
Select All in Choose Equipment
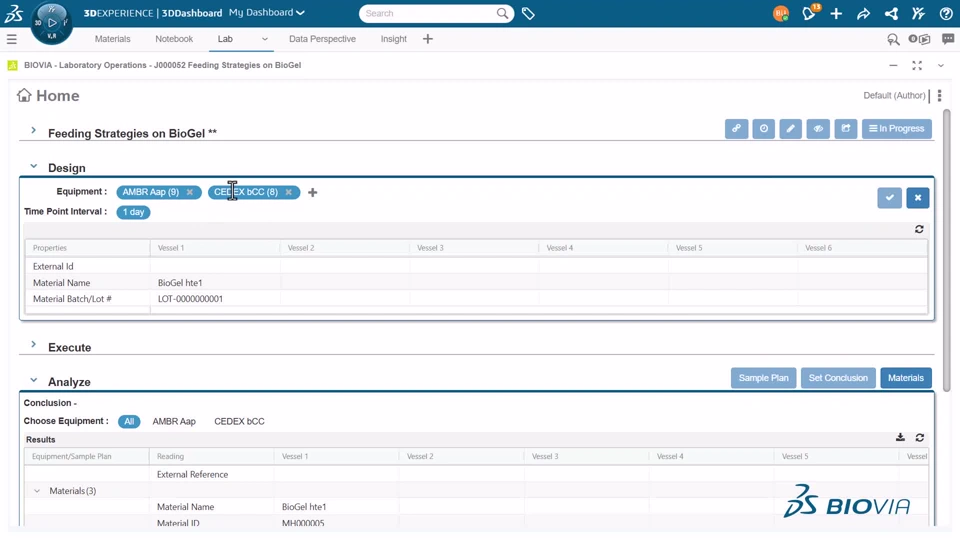click(x=129, y=421)
